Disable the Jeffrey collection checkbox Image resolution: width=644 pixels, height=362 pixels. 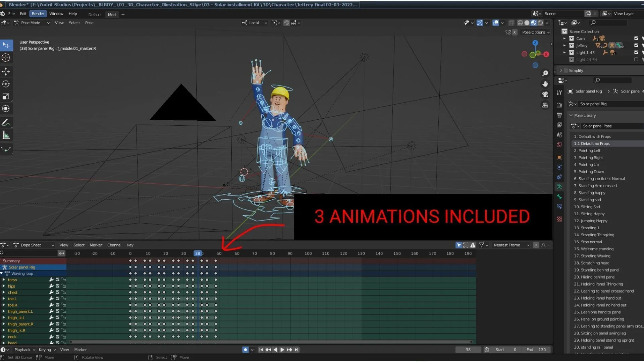(x=636, y=45)
